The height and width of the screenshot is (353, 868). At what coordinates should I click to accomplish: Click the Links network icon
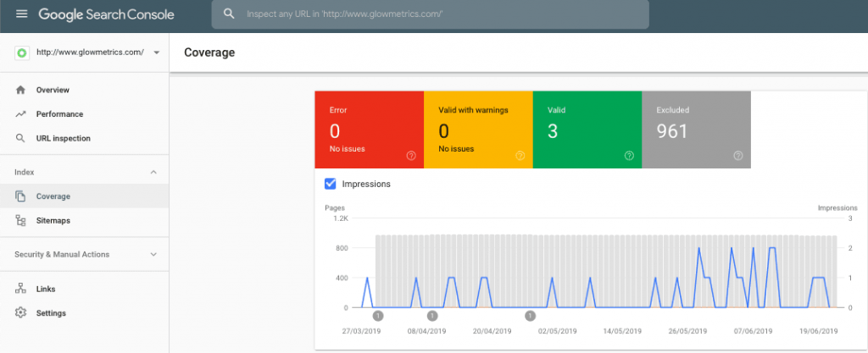[20, 289]
